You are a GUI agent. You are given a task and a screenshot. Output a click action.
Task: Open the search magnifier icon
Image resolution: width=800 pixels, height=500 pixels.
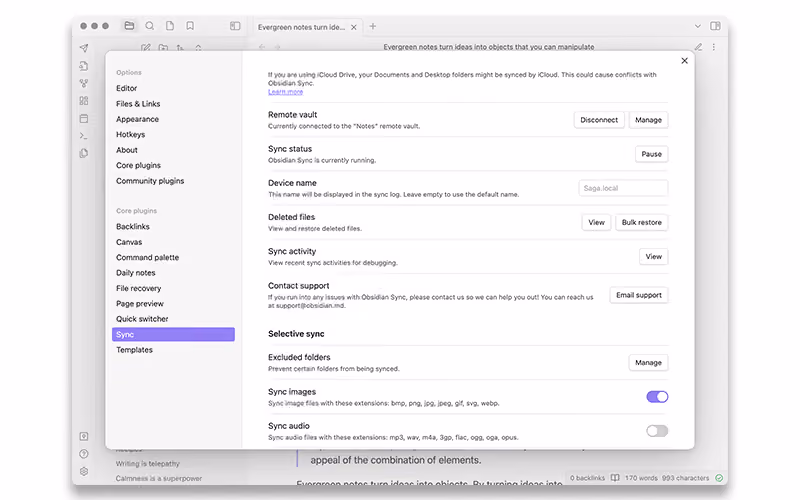(x=149, y=26)
